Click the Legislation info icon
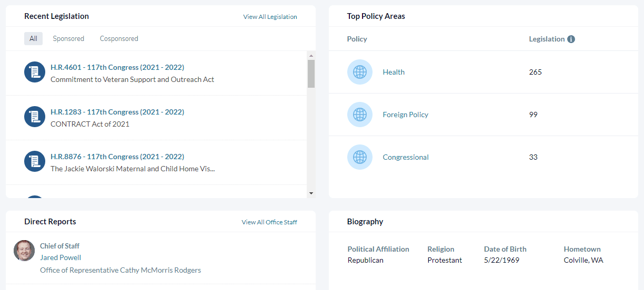Viewport: 644px width, 290px height. 571,39
